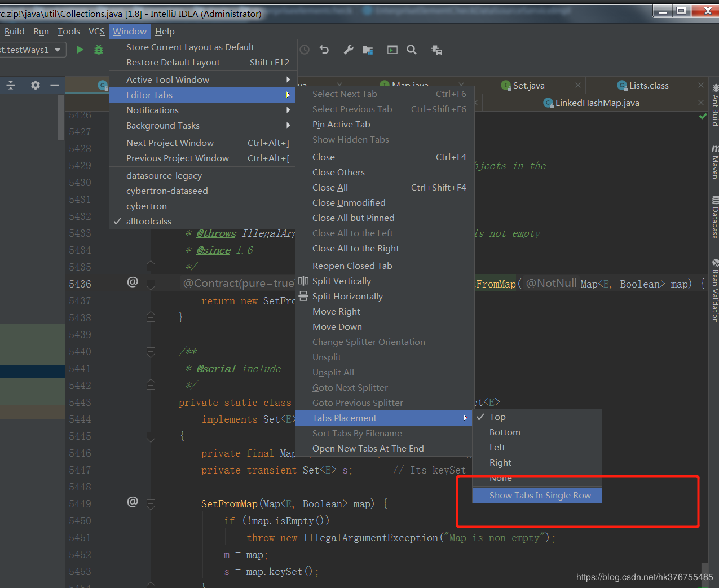Image resolution: width=719 pixels, height=588 pixels.
Task: Choose Close All but Pinned
Action: coord(353,218)
